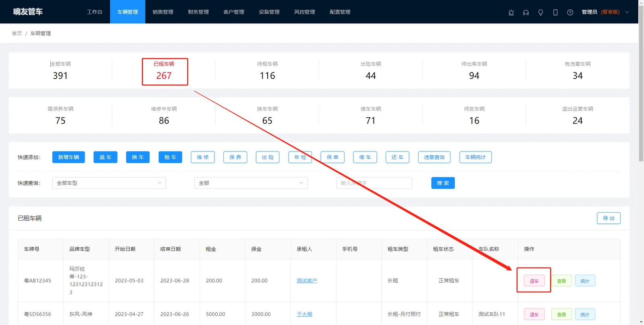Viewport: 644px width, 325px height.
Task: Click 导出 export button
Action: click(609, 218)
